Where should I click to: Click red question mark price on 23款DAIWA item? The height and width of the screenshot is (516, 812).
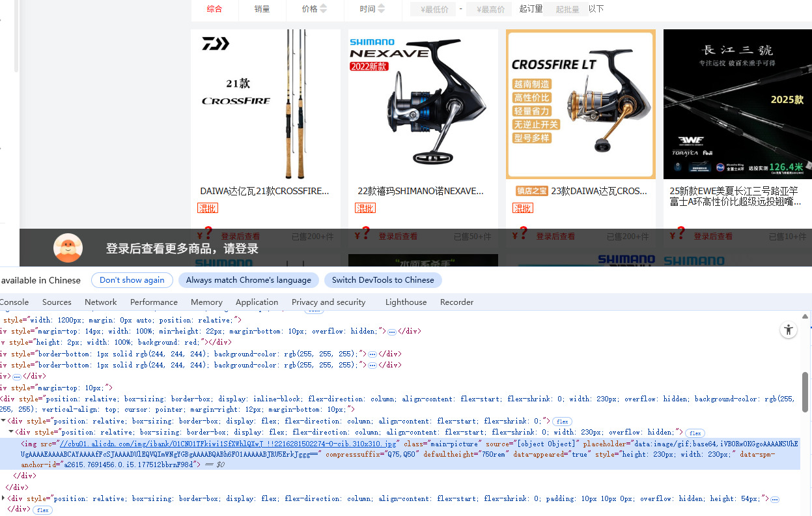(x=524, y=233)
